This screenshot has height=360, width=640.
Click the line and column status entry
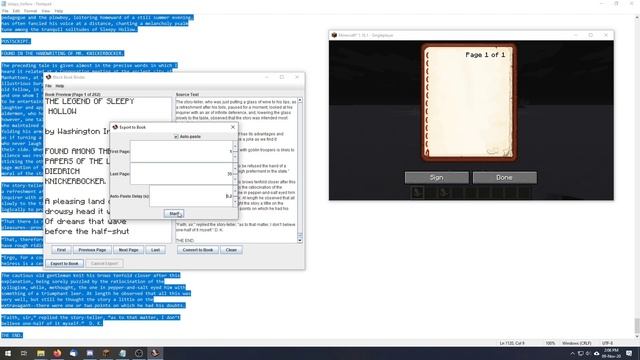click(x=512, y=343)
